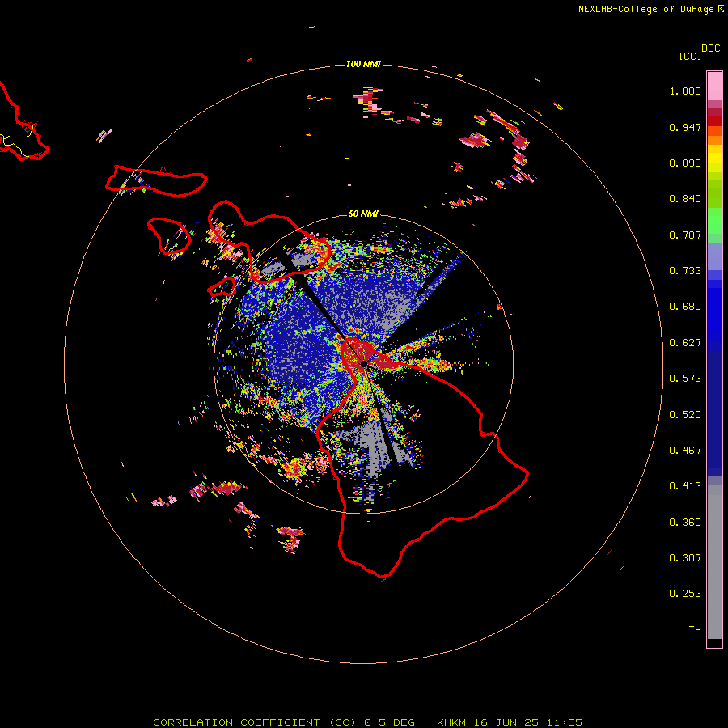Click the [CC] units label

tap(690, 56)
